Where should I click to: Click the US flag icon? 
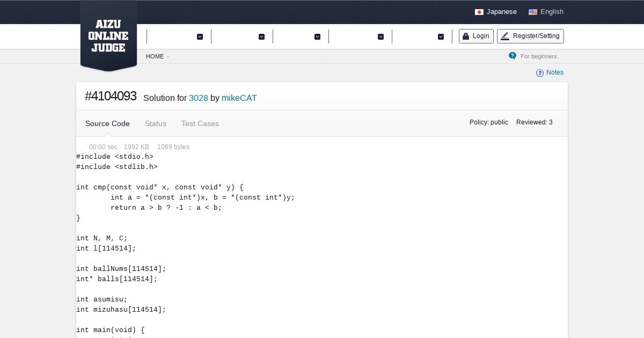point(533,12)
